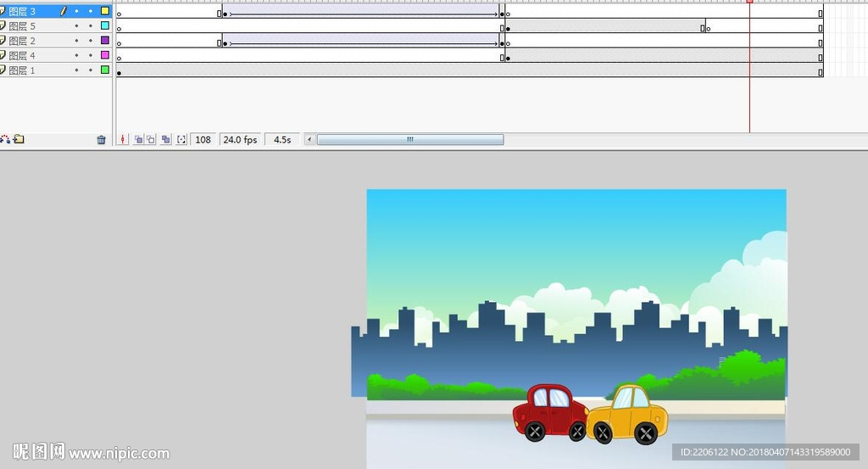
Task: Click the center frame button
Action: click(x=123, y=140)
